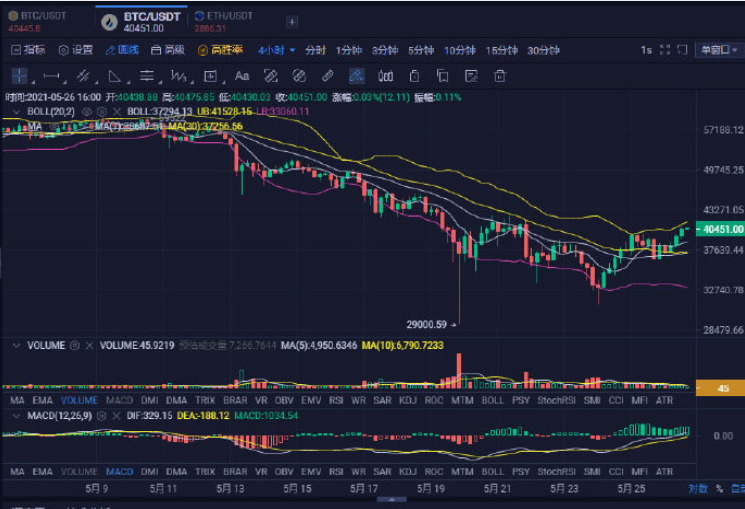This screenshot has width=745, height=509.
Task: Click the lock drawings icon
Action: 414,76
